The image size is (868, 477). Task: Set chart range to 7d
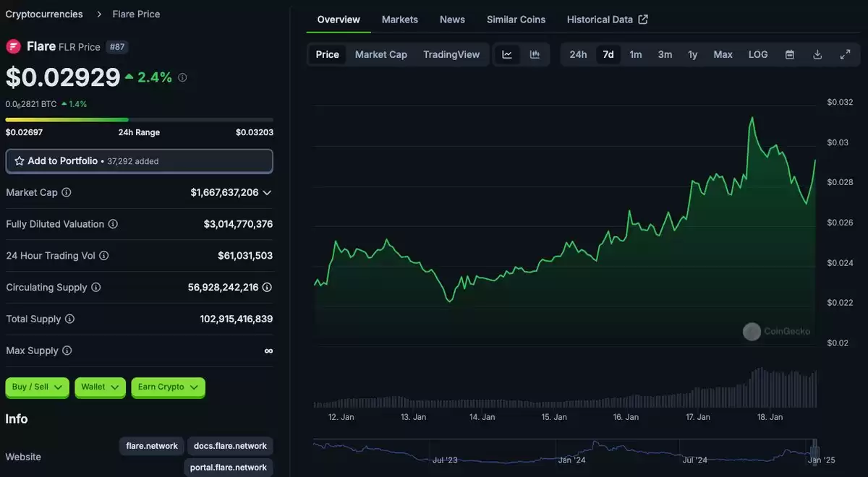click(x=608, y=54)
